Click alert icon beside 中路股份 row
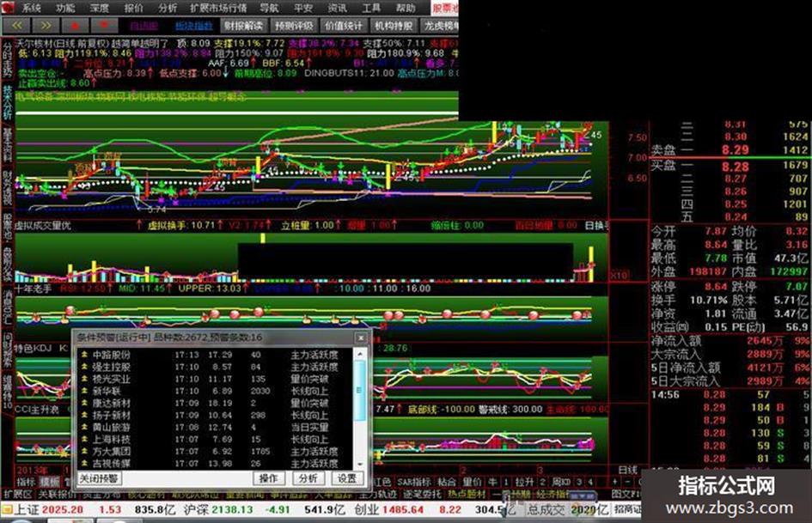Viewport: 812px width, 523px height. tap(84, 355)
